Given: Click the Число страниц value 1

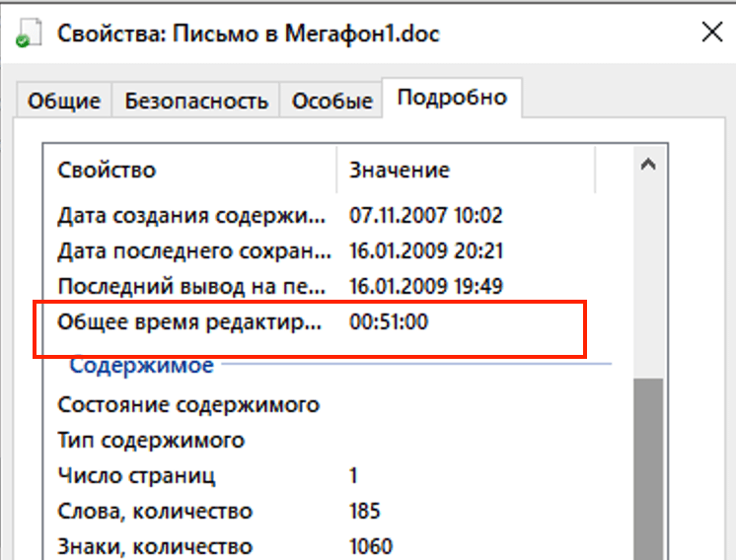Looking at the screenshot, I should 353,475.
